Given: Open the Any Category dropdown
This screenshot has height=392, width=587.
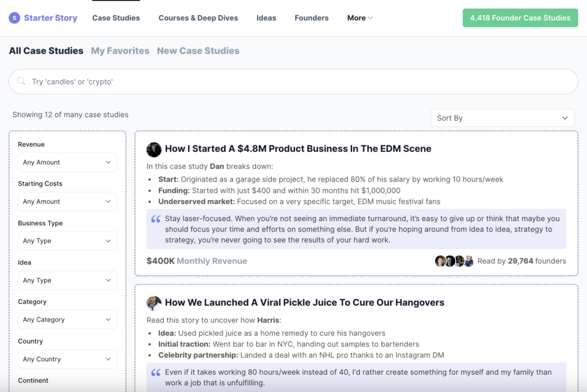Looking at the screenshot, I should [68, 319].
